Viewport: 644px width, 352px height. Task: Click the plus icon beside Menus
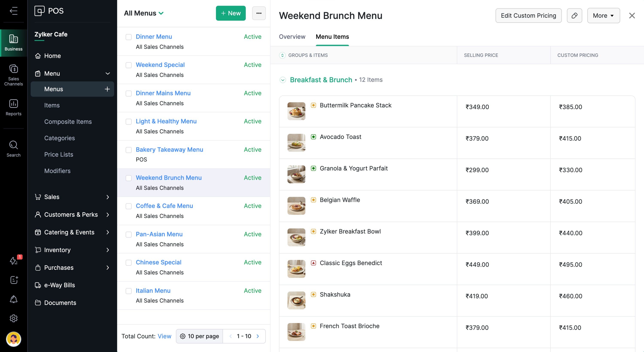point(107,89)
